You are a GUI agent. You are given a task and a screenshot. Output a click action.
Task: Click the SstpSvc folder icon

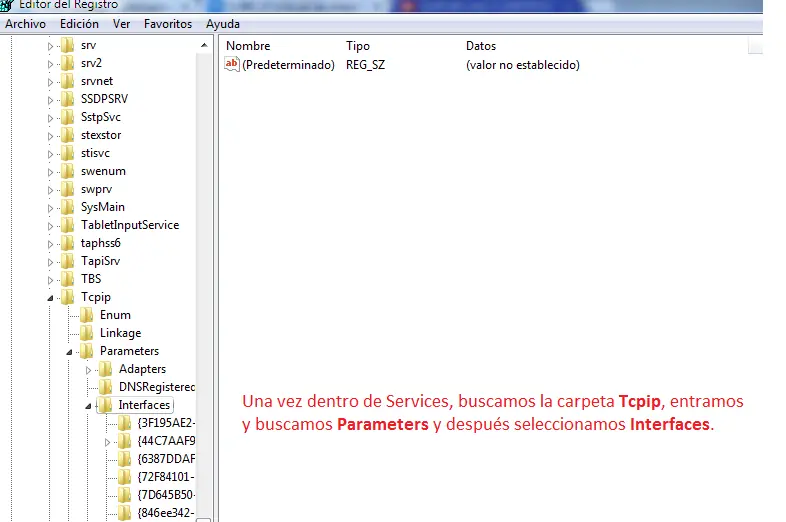click(x=68, y=117)
